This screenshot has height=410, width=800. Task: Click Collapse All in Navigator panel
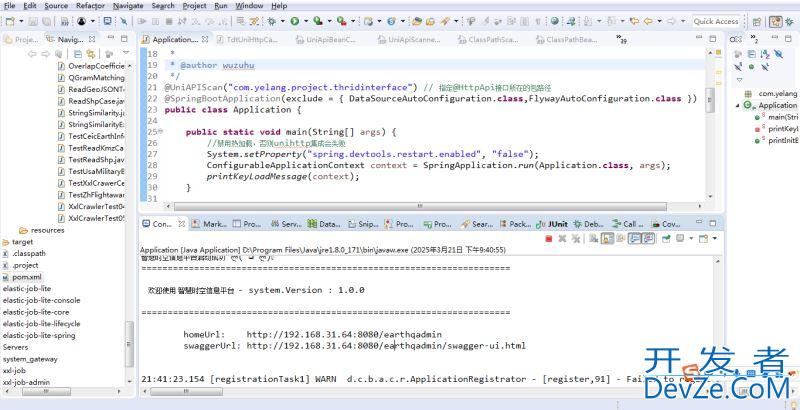click(x=78, y=54)
